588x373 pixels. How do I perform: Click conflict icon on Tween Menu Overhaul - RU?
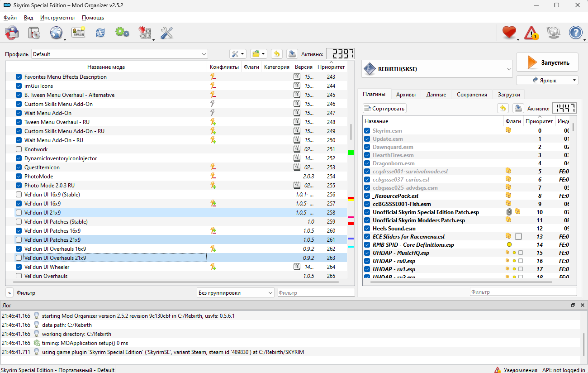tap(213, 122)
